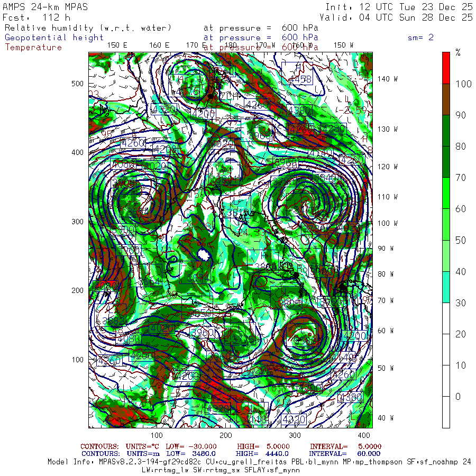Click the legend value '70'

click(461, 178)
